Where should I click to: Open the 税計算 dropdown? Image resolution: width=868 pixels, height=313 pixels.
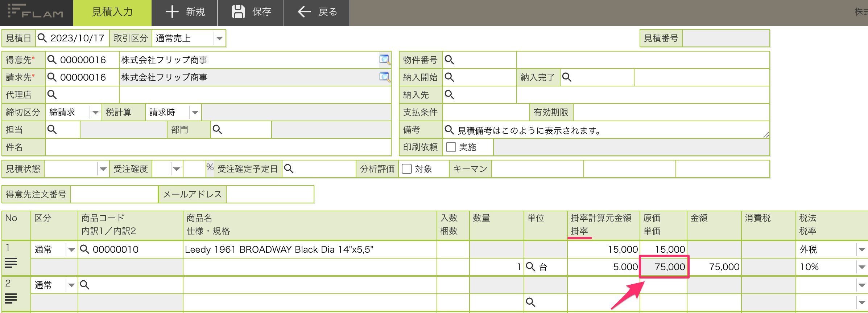tap(195, 113)
